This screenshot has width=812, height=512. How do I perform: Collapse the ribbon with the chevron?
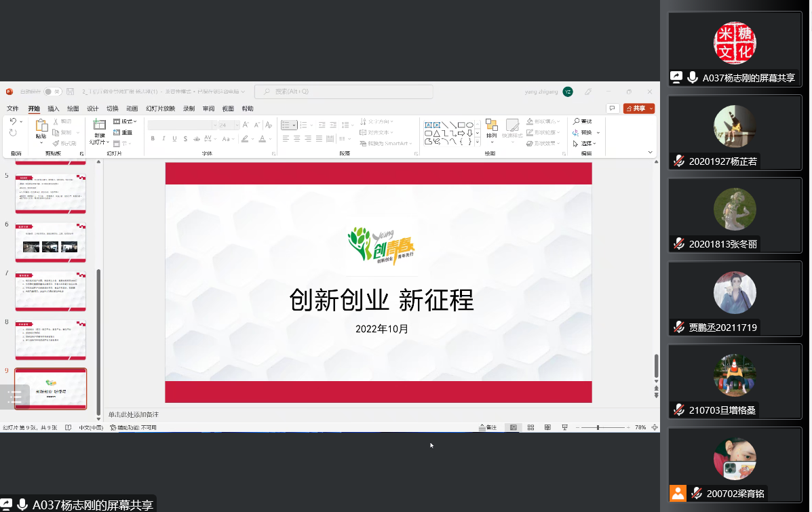(651, 153)
